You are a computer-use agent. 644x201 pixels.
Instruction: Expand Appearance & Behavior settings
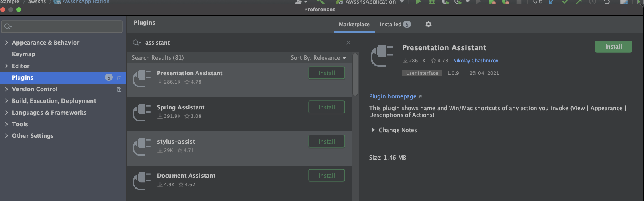(x=6, y=43)
